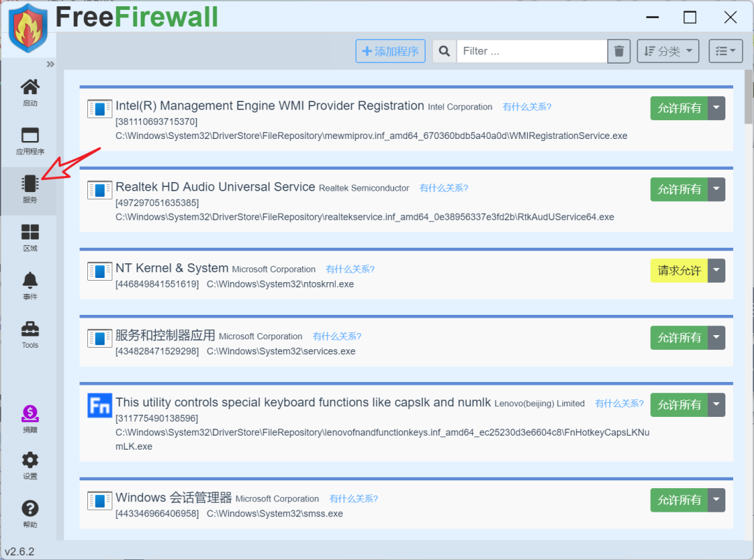
Task: Click the 添加程序 add program button
Action: click(x=390, y=51)
